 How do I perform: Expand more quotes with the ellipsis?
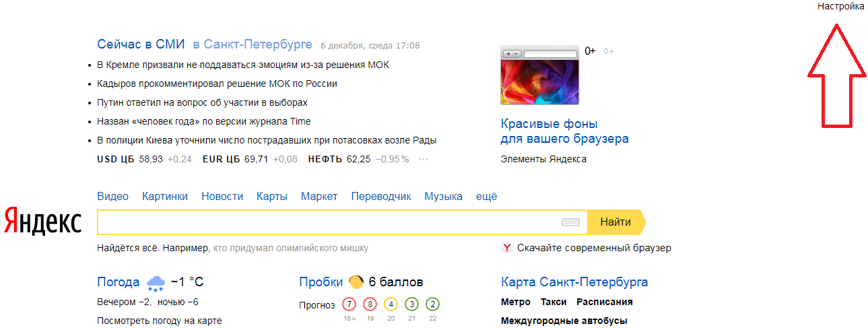[x=423, y=160]
